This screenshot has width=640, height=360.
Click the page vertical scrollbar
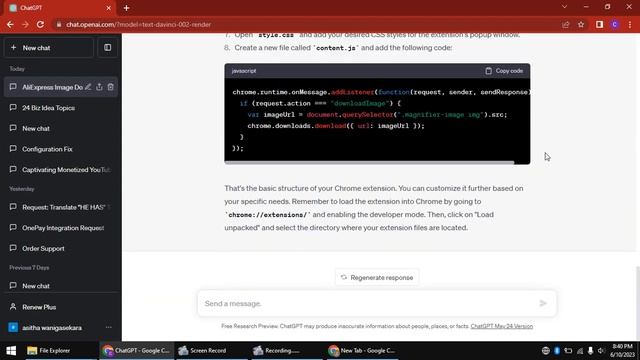[x=638, y=303]
